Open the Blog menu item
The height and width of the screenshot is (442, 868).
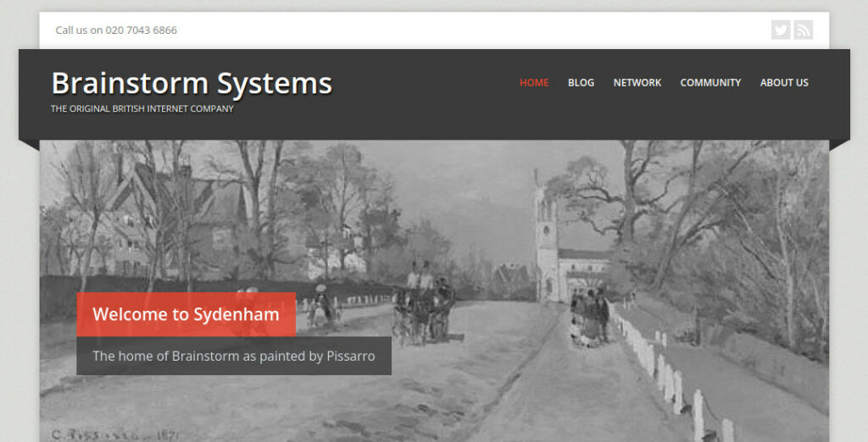pyautogui.click(x=581, y=82)
